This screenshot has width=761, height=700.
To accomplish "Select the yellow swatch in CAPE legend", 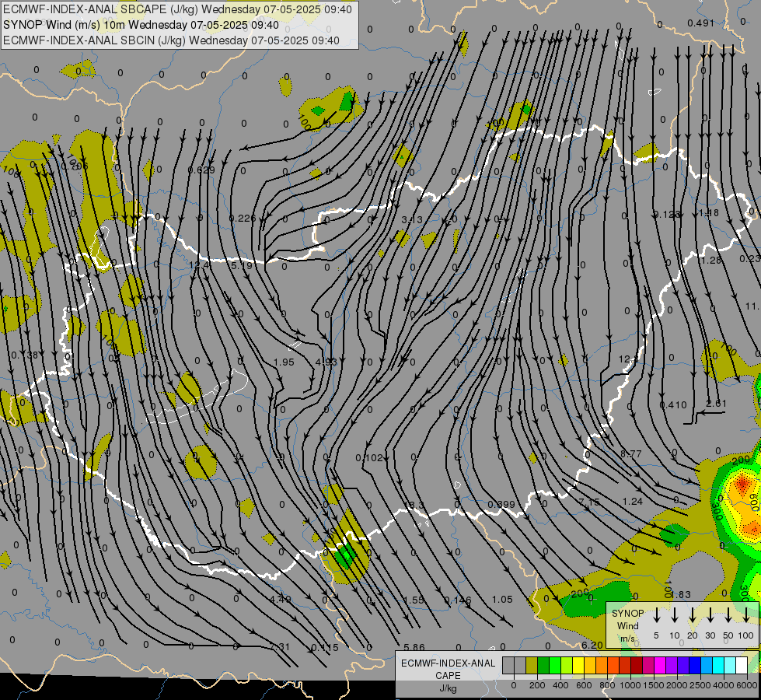I will tap(578, 666).
